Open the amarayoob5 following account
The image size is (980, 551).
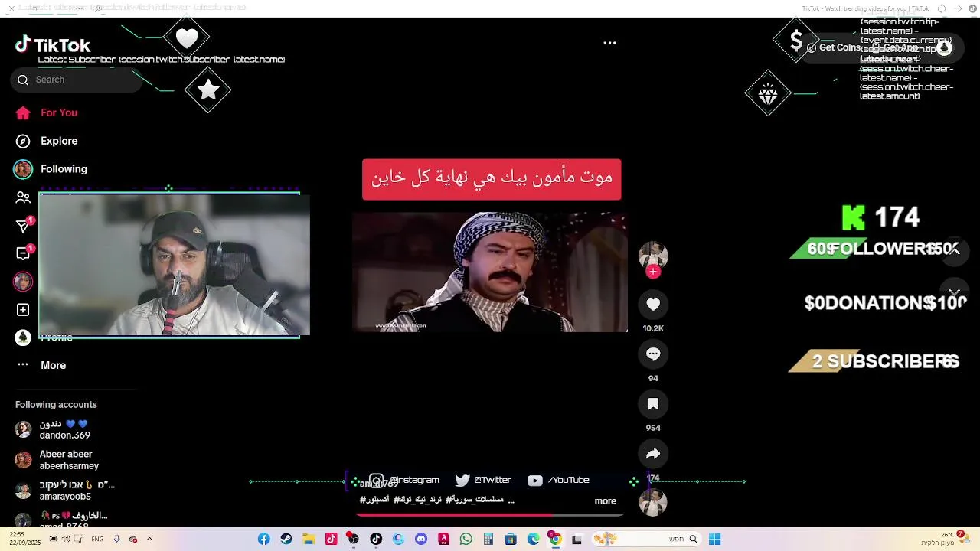click(x=65, y=491)
